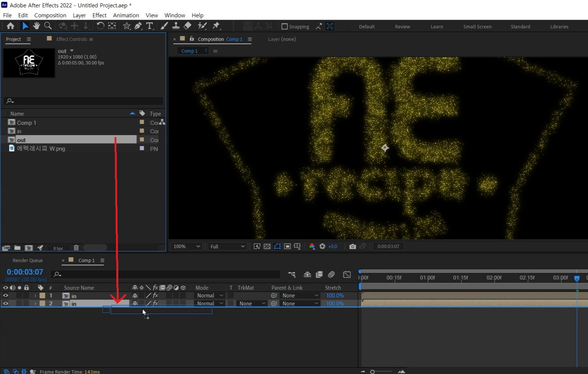Hide layer 1 with its eye icon
This screenshot has height=374, width=588.
point(6,296)
